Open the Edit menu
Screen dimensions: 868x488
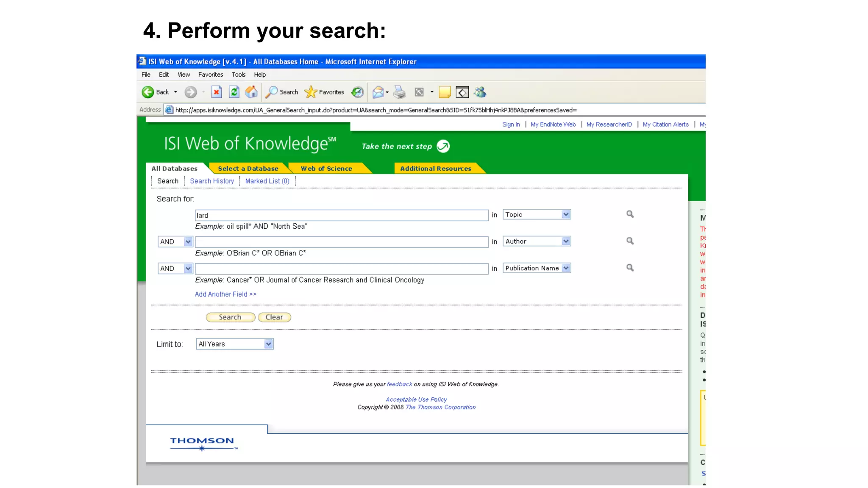click(164, 75)
